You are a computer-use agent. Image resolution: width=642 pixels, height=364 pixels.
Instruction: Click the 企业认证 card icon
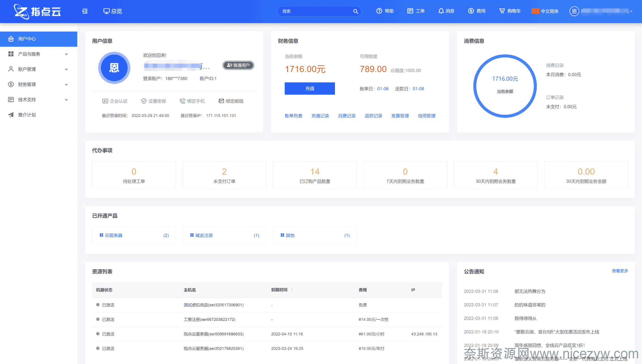click(105, 101)
